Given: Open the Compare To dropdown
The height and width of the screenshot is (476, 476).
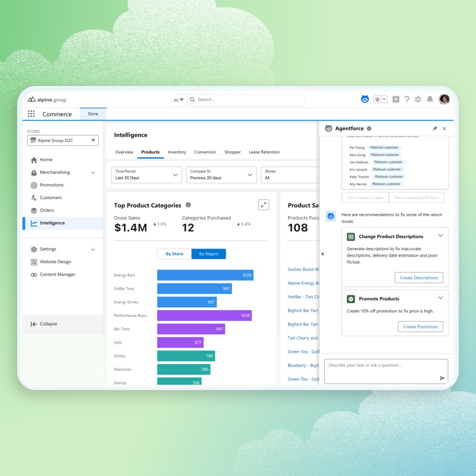Looking at the screenshot, I should (221, 175).
